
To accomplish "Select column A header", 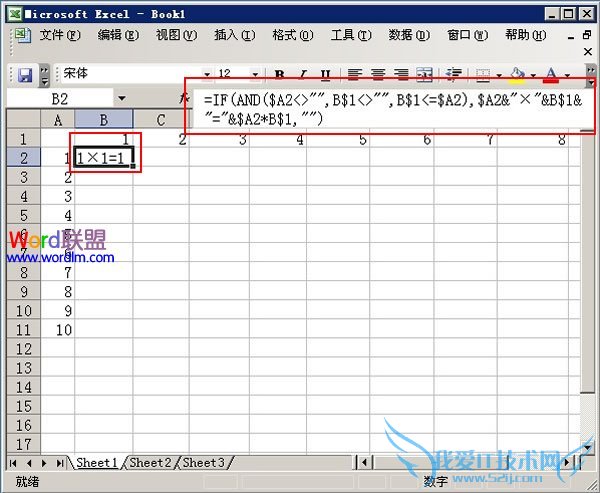I will [58, 119].
